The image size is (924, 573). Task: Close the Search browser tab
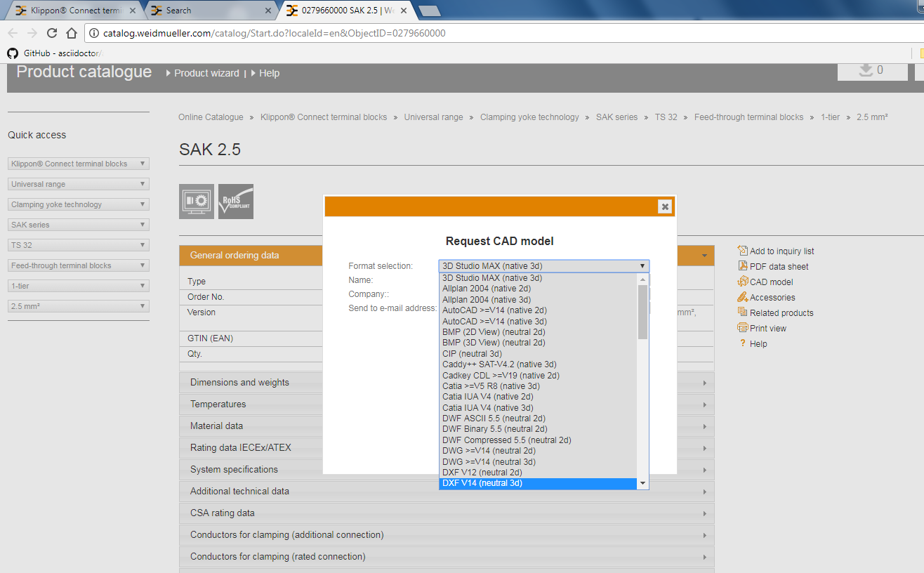pos(268,11)
